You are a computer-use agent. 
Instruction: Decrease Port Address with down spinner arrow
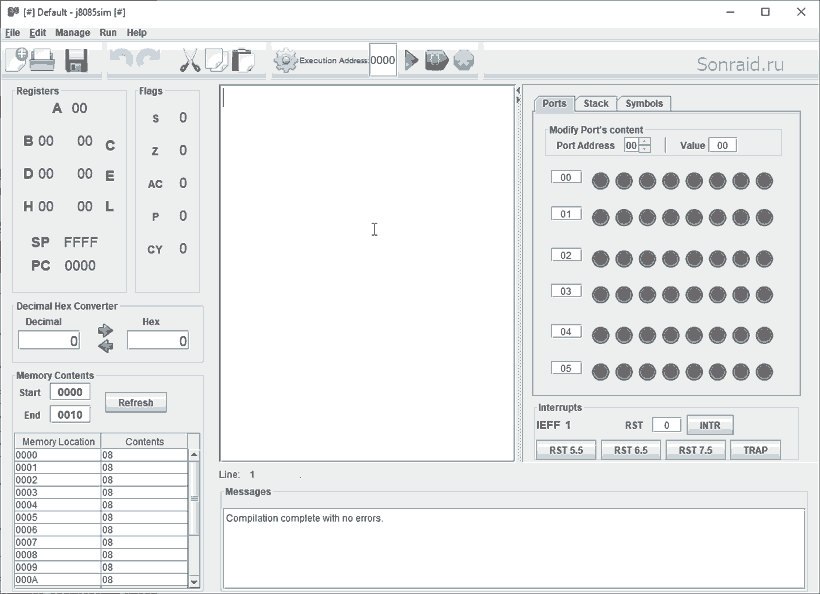pyautogui.click(x=645, y=149)
